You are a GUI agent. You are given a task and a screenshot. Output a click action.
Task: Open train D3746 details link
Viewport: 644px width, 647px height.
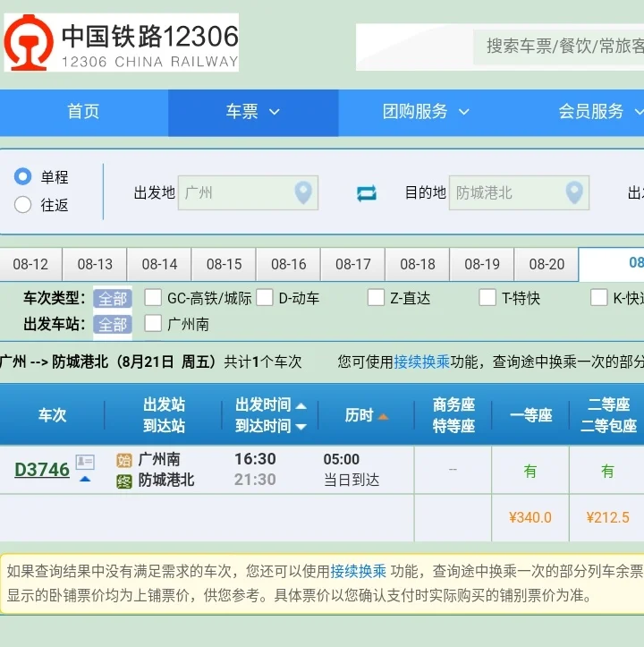(x=42, y=470)
